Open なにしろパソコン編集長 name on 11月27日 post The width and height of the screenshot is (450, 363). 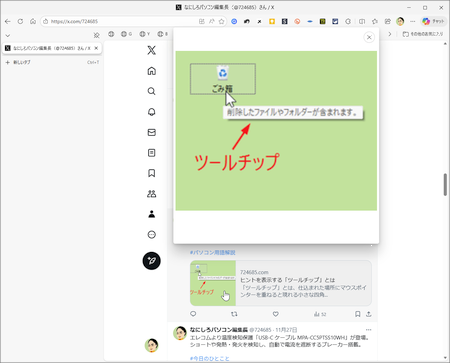coord(218,330)
